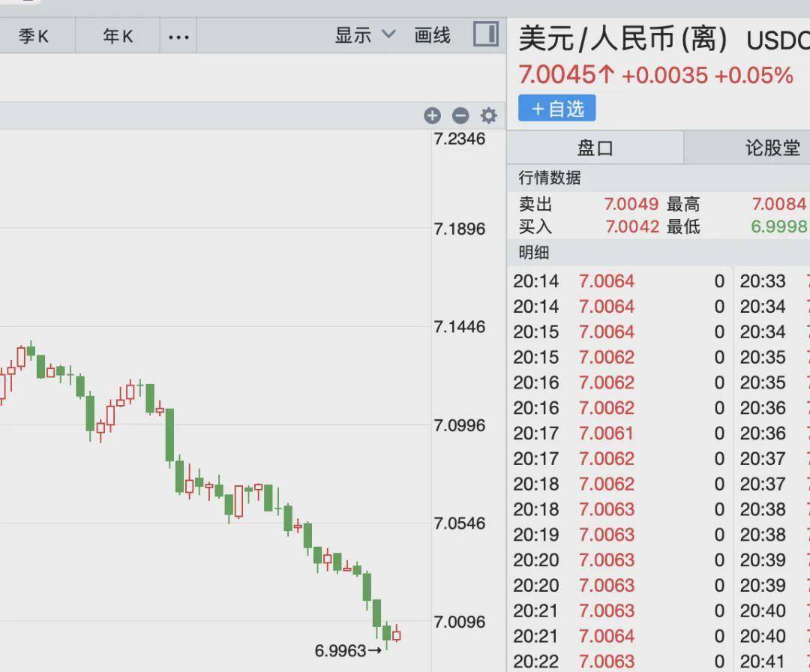Open the 画线 drawing tool
This screenshot has width=810, height=672.
tap(431, 35)
